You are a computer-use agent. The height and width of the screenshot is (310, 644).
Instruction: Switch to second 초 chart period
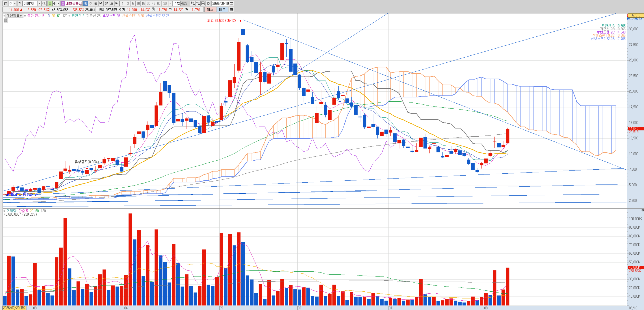pos(111,3)
